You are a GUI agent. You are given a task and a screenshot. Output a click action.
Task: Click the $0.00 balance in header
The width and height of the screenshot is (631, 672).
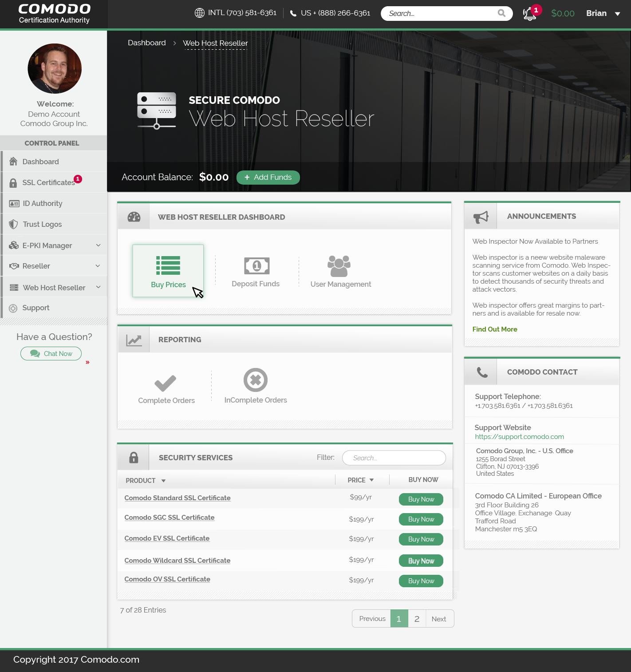click(x=563, y=13)
